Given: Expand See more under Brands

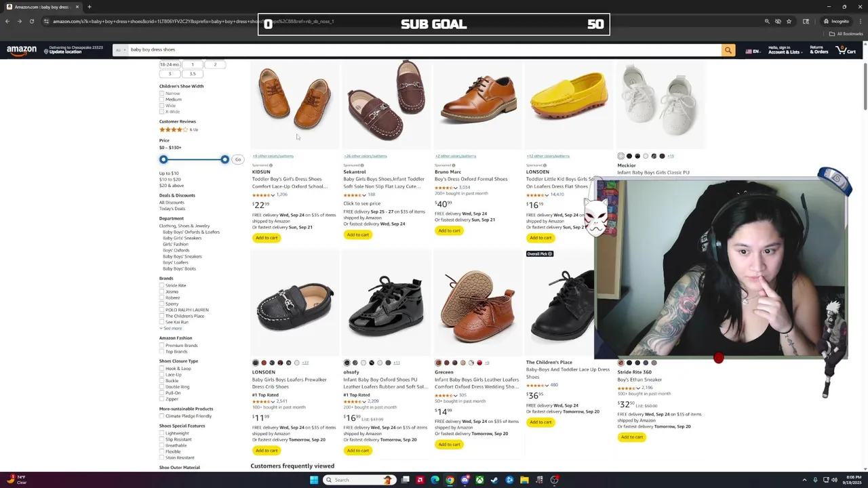Looking at the screenshot, I should pyautogui.click(x=172, y=329).
